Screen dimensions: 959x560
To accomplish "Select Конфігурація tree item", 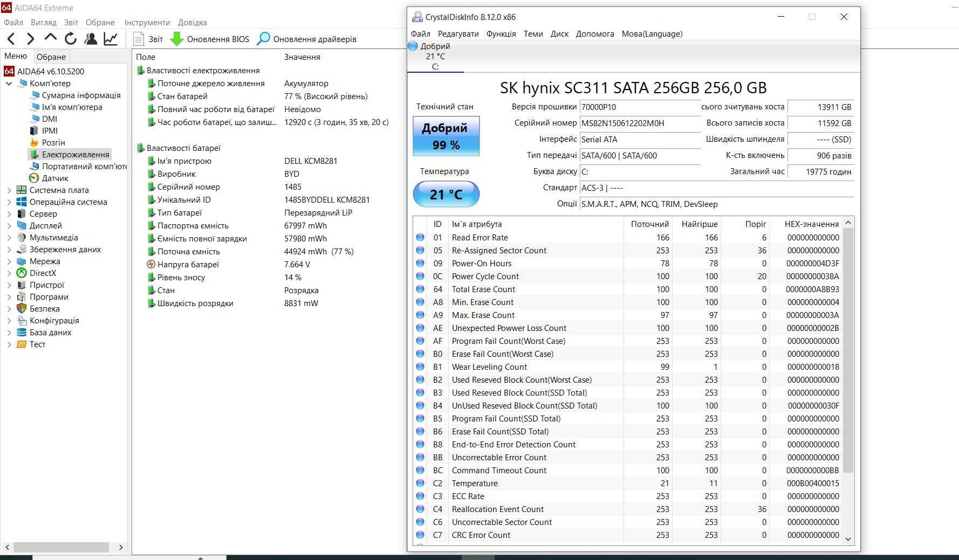I will click(54, 321).
